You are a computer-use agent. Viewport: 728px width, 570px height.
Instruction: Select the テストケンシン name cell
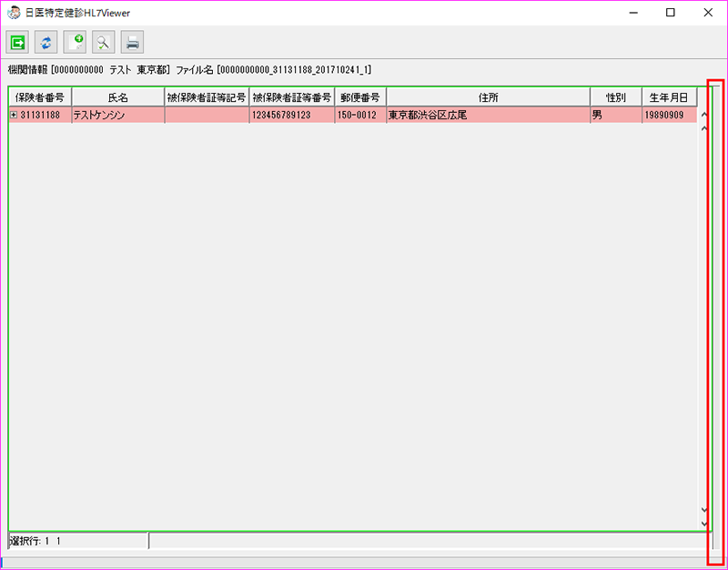tap(117, 116)
